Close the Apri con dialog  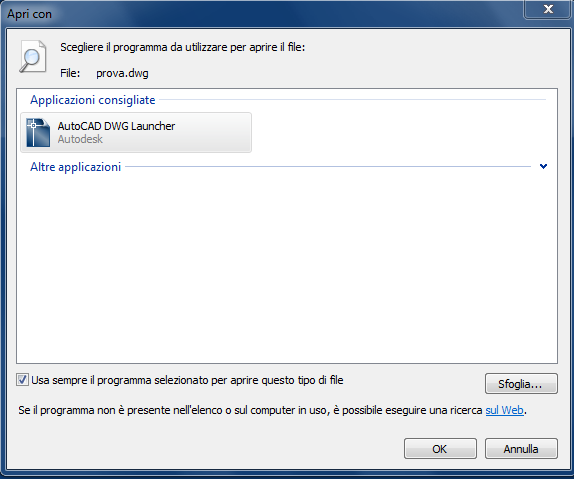[x=548, y=9]
